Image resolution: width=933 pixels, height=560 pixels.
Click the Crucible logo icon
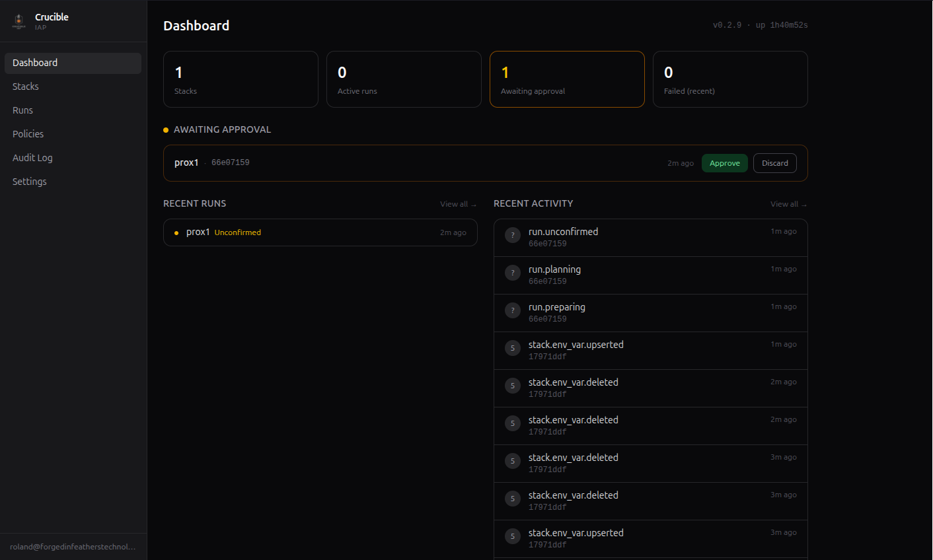[x=17, y=21]
